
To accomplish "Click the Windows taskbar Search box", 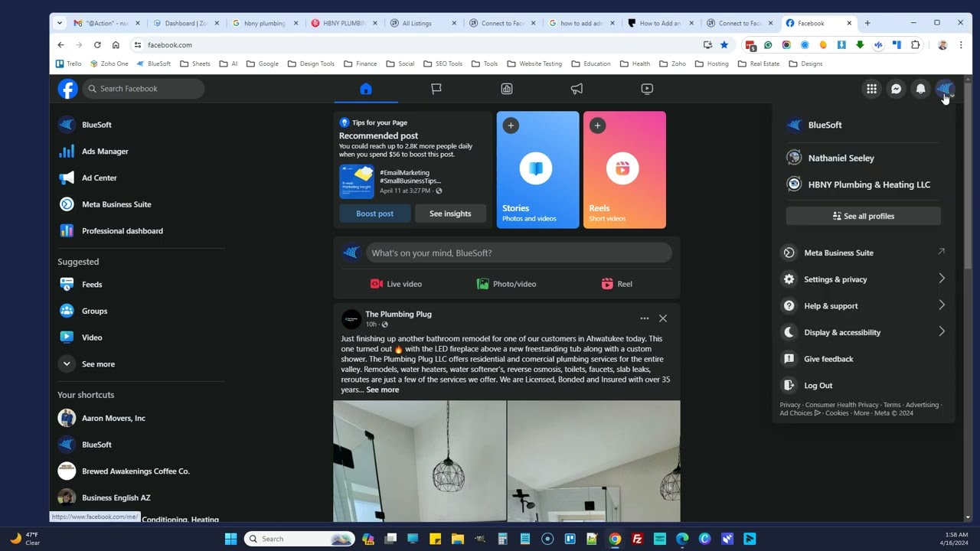I will pos(299,539).
